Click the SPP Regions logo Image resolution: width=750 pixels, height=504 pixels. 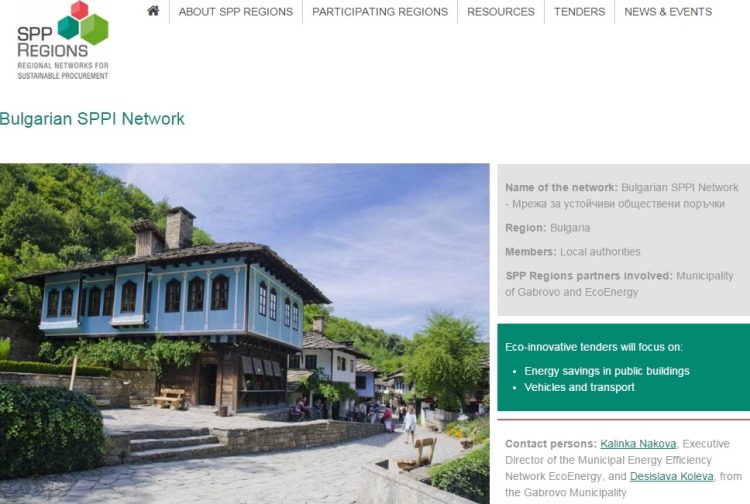(x=63, y=40)
